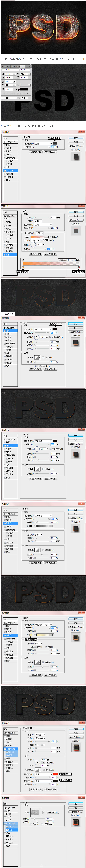Toggle the texture 与图层链接 checkbox
Screen dimensions: 86x868
pos(42,824)
